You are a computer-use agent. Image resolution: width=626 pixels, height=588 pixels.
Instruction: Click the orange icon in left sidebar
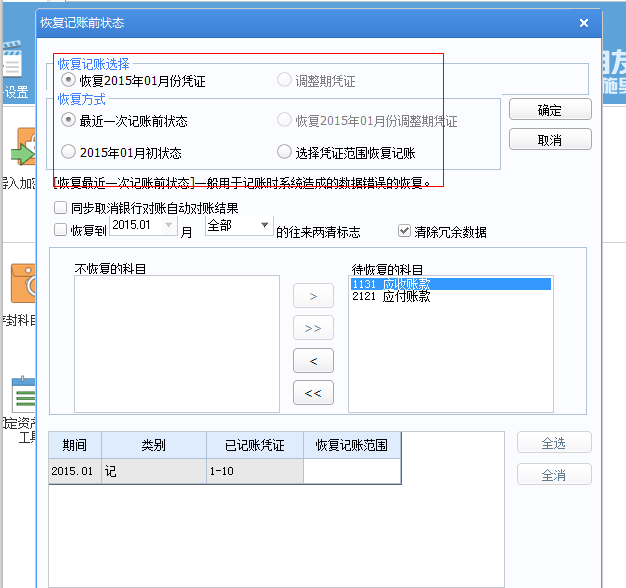click(x=20, y=283)
